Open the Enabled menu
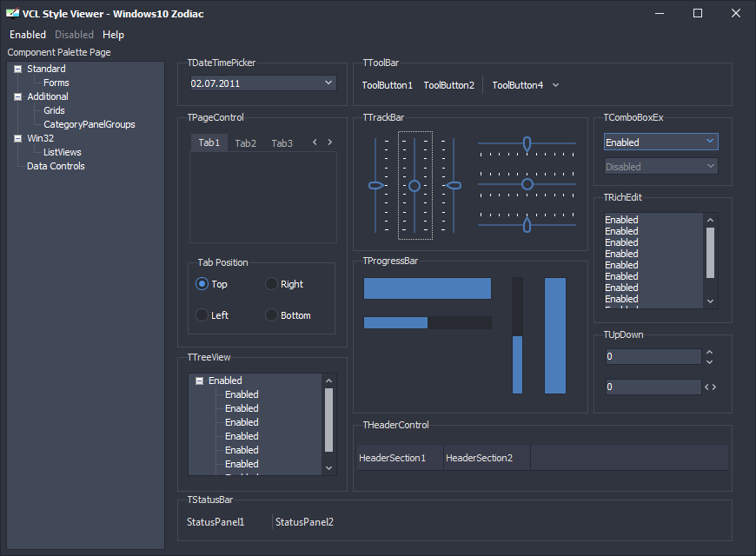Viewport: 756px width, 556px height. click(x=28, y=35)
